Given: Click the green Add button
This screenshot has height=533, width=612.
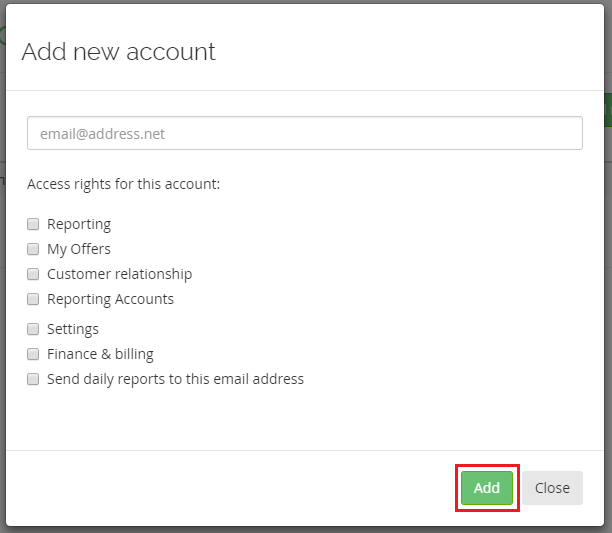Looking at the screenshot, I should pos(487,488).
